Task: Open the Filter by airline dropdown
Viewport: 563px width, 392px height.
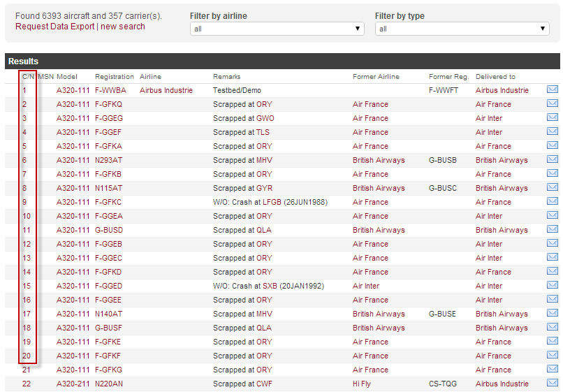Action: pos(277,29)
